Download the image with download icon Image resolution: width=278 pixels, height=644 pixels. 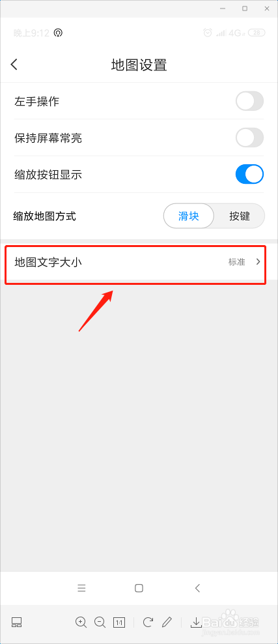(196, 622)
